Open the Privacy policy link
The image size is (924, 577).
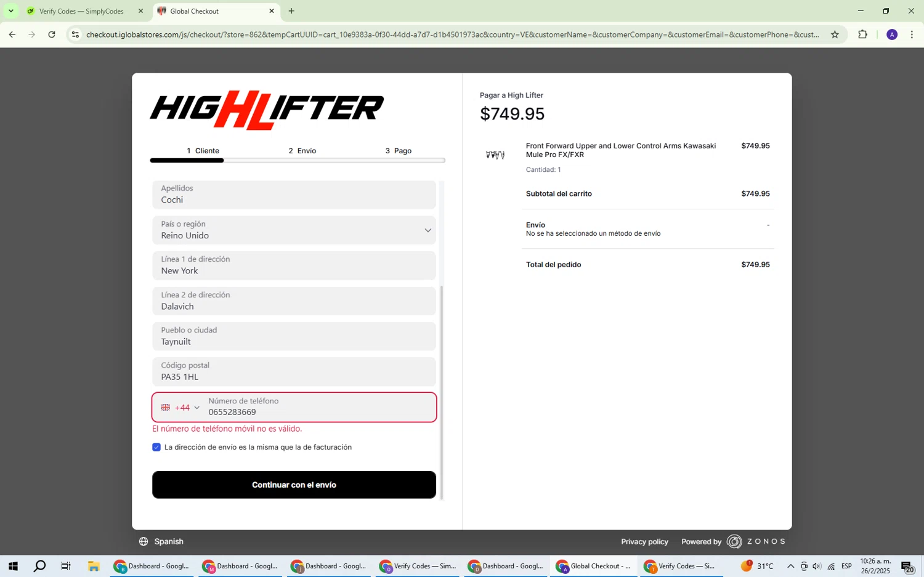pyautogui.click(x=644, y=542)
